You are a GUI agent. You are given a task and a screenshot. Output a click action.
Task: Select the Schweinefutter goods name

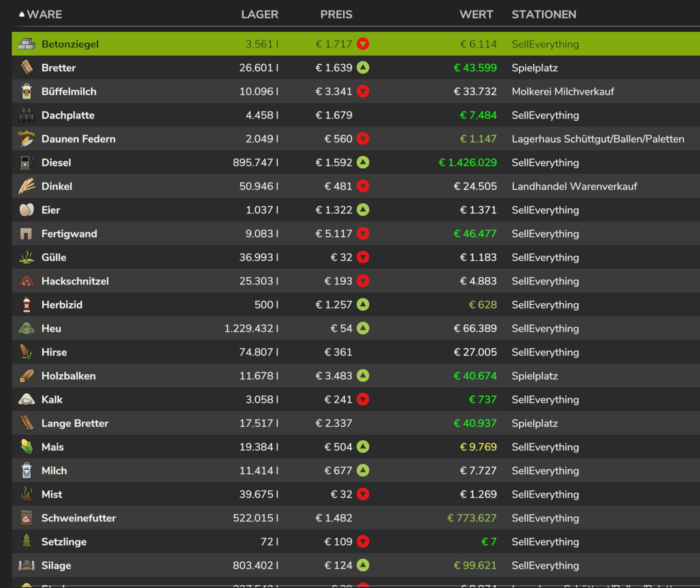click(x=79, y=518)
